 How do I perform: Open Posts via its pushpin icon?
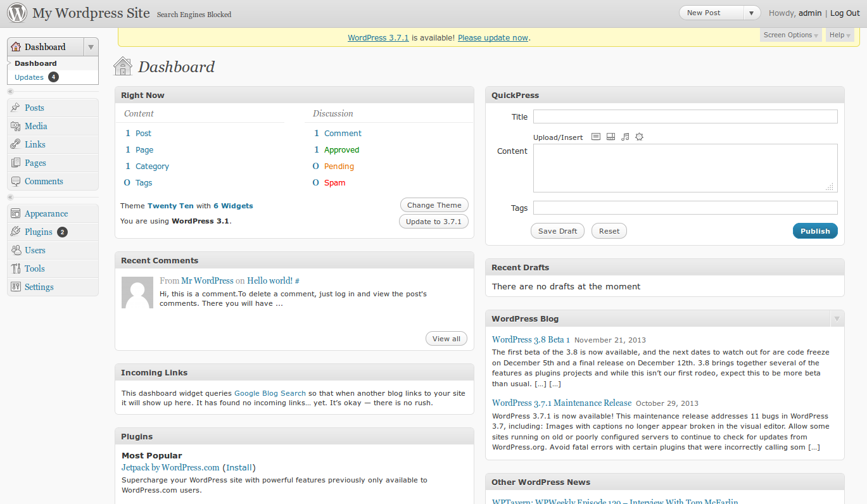coord(16,108)
